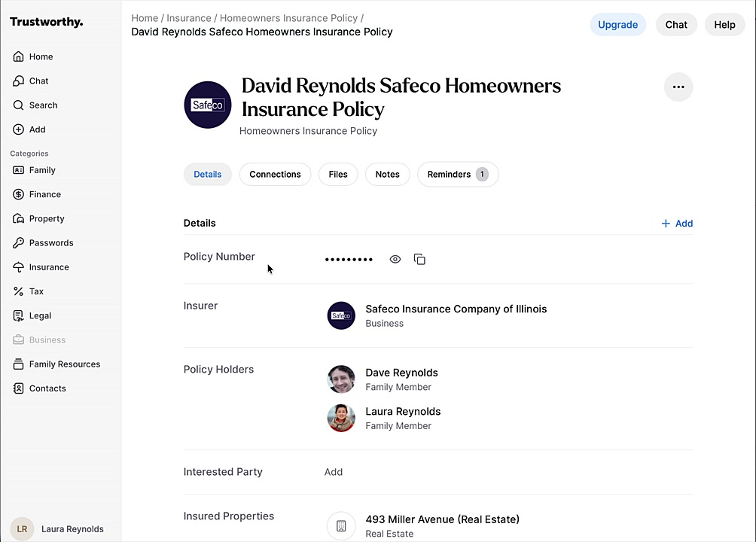Click the top-right Chat button

pos(676,25)
